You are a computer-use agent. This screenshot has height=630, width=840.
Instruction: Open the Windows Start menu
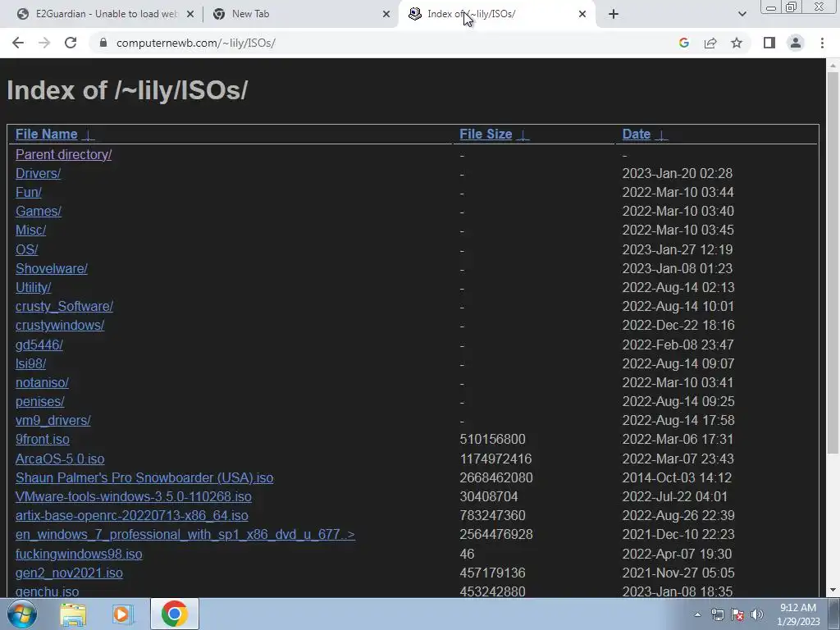(21, 614)
